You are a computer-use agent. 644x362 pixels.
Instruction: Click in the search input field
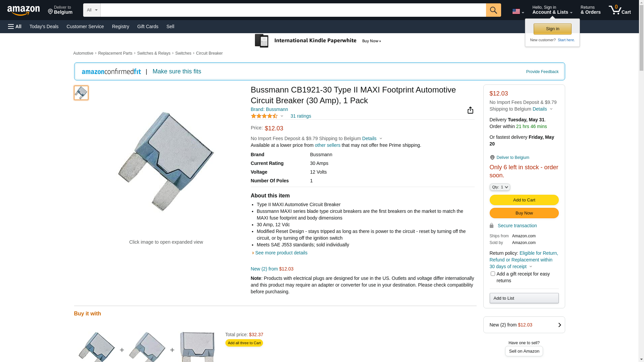[293, 10]
